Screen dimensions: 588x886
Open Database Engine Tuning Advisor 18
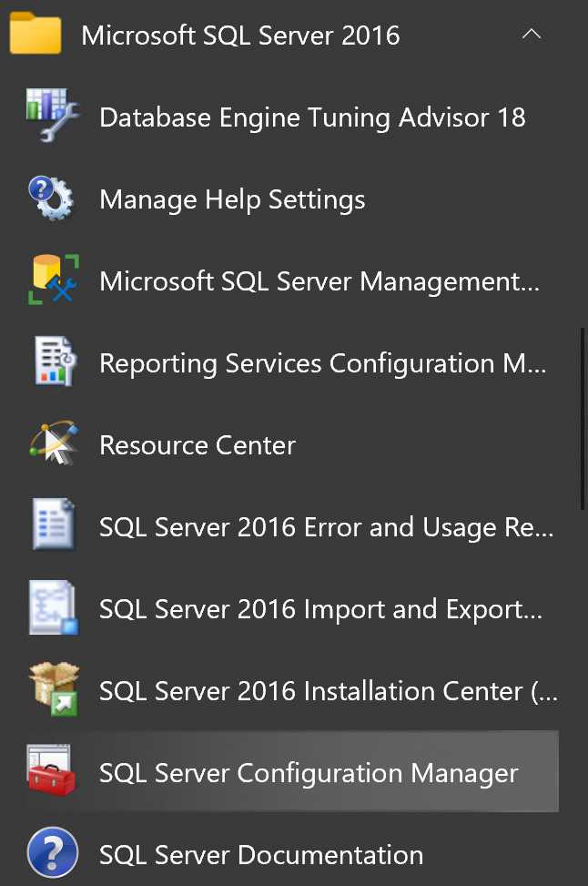pos(312,117)
